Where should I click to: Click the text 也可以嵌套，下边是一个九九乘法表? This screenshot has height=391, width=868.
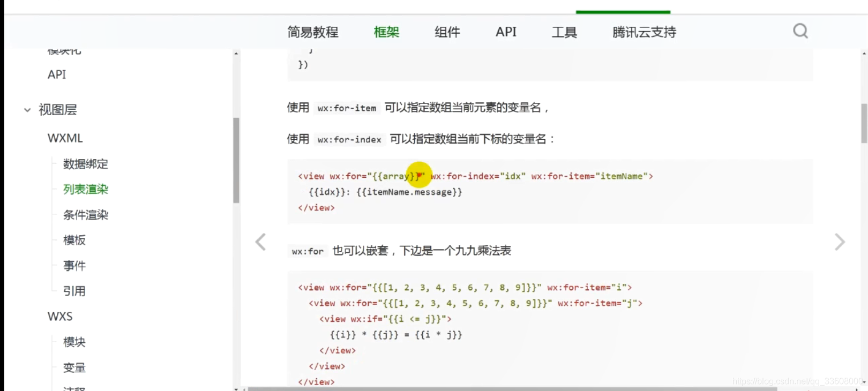coord(422,251)
